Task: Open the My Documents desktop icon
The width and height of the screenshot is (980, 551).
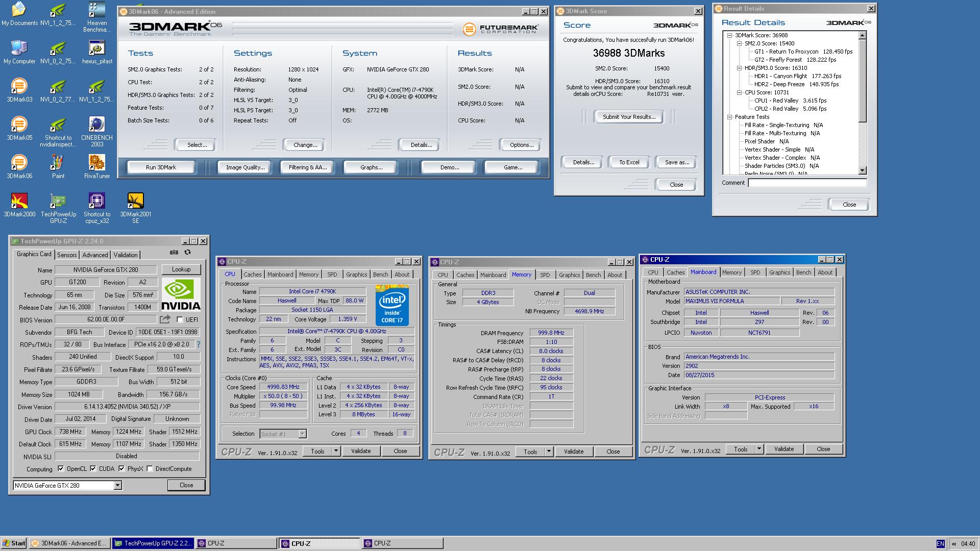Action: pyautogui.click(x=19, y=14)
